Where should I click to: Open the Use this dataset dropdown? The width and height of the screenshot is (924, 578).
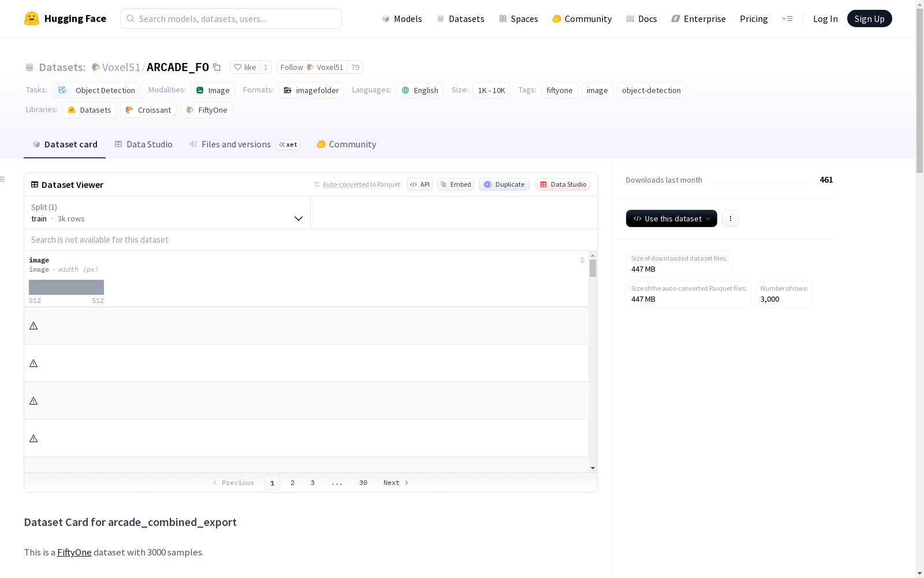(x=672, y=218)
